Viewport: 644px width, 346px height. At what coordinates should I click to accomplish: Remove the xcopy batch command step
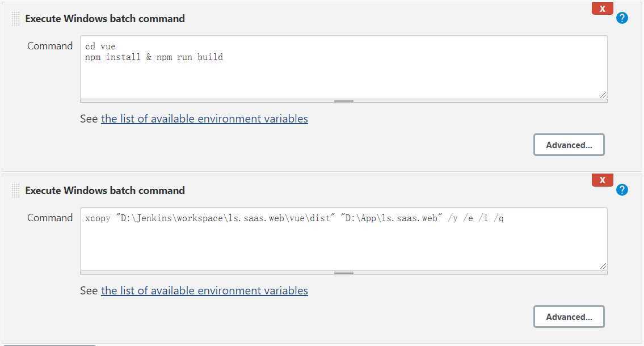point(602,180)
